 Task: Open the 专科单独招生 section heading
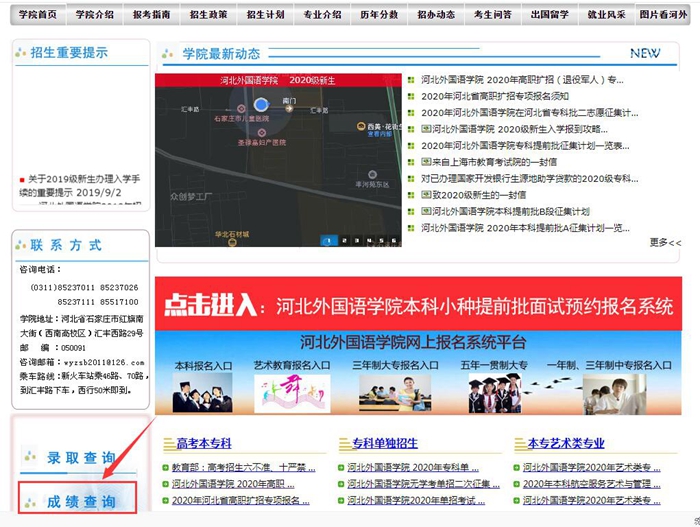coord(385,443)
